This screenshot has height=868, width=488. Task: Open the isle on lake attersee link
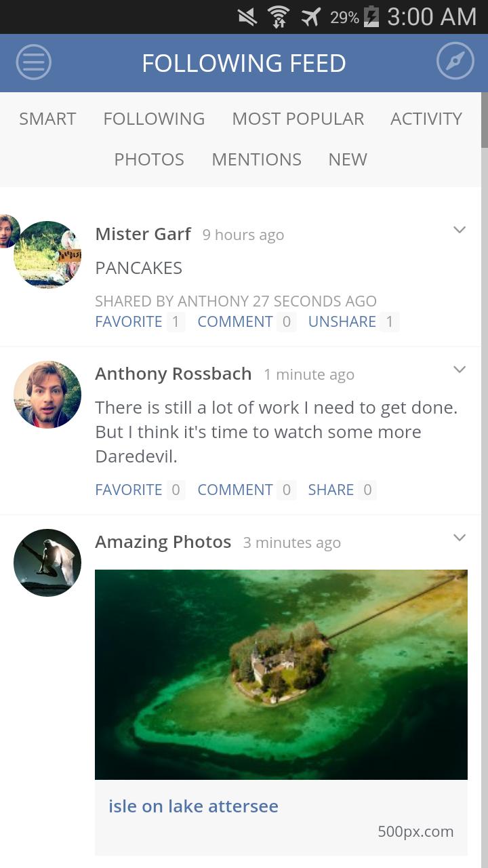tap(193, 806)
